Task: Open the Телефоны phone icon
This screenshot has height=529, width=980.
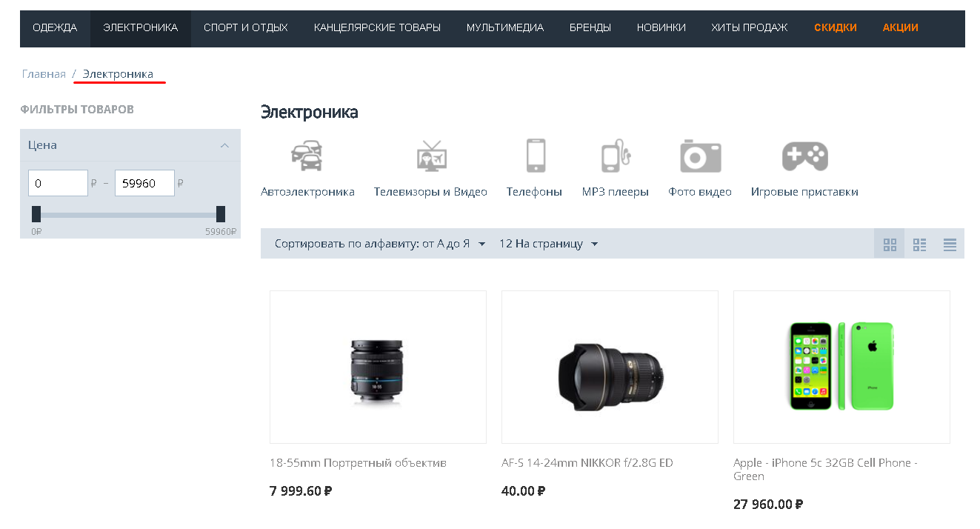Action: (x=535, y=156)
